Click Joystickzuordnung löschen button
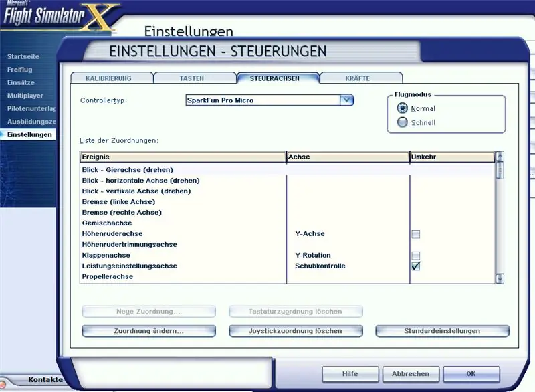 coord(296,331)
